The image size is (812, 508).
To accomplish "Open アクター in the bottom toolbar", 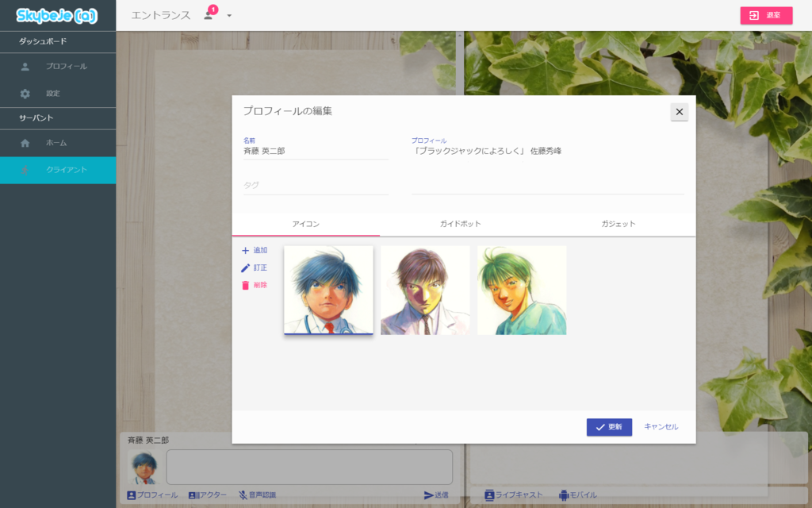I will click(208, 495).
